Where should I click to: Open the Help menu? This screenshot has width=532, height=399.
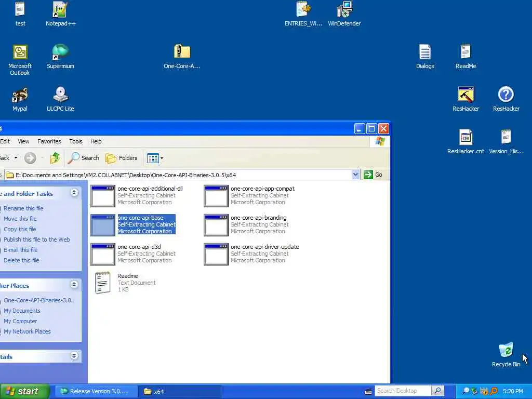point(96,141)
